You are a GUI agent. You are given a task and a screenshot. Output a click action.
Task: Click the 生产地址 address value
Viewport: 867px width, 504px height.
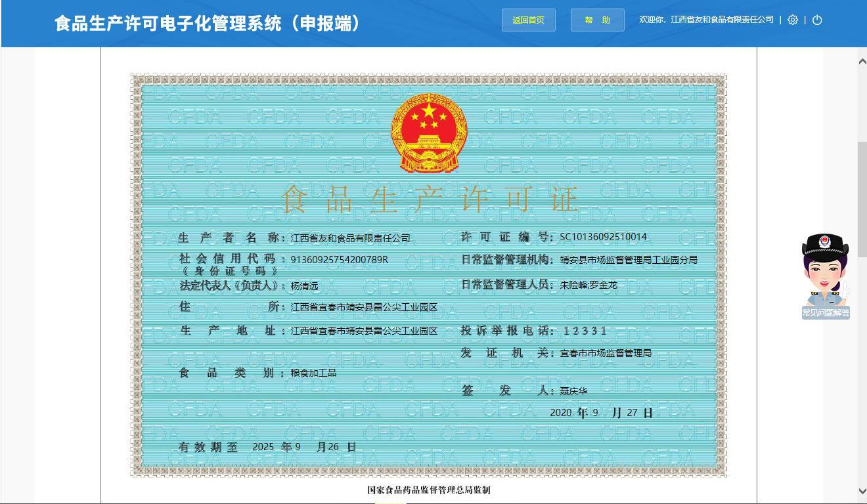(364, 331)
